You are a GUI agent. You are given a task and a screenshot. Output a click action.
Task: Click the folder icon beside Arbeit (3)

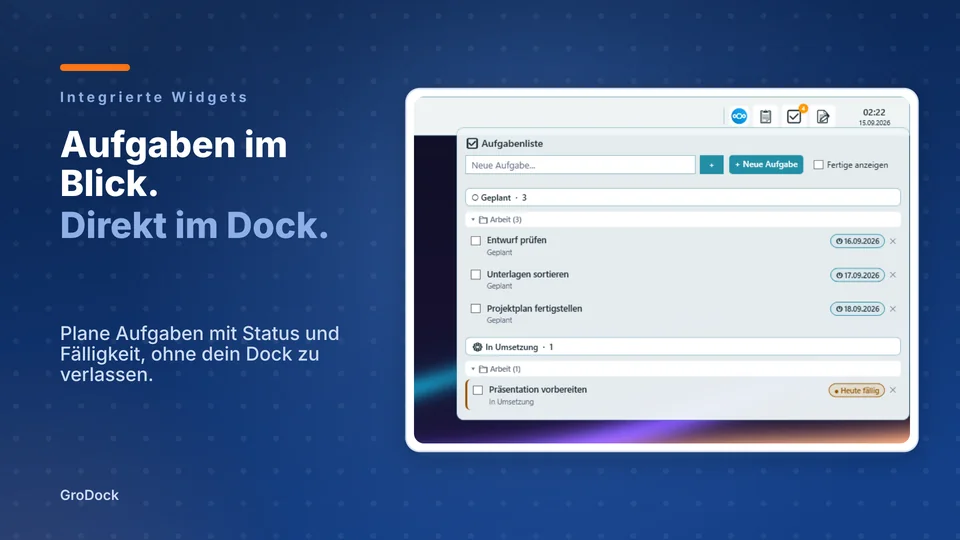coord(483,219)
